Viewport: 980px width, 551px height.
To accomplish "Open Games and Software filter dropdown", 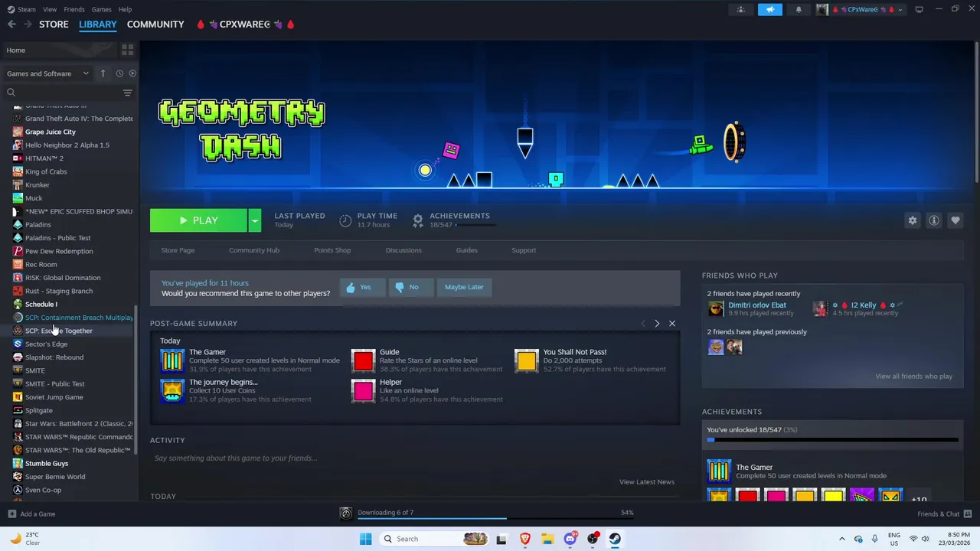I will (47, 73).
